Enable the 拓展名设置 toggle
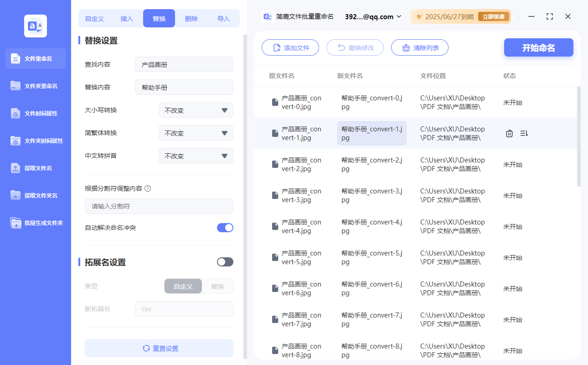 [225, 261]
